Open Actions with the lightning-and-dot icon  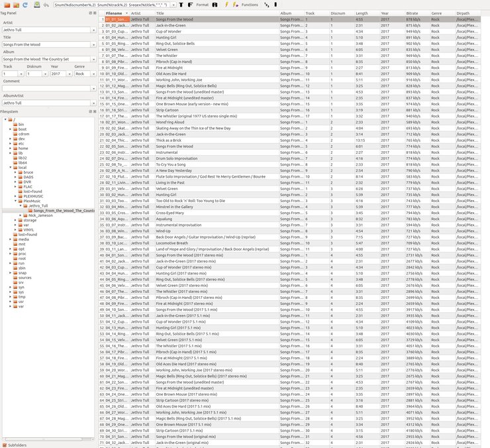(x=235, y=5)
